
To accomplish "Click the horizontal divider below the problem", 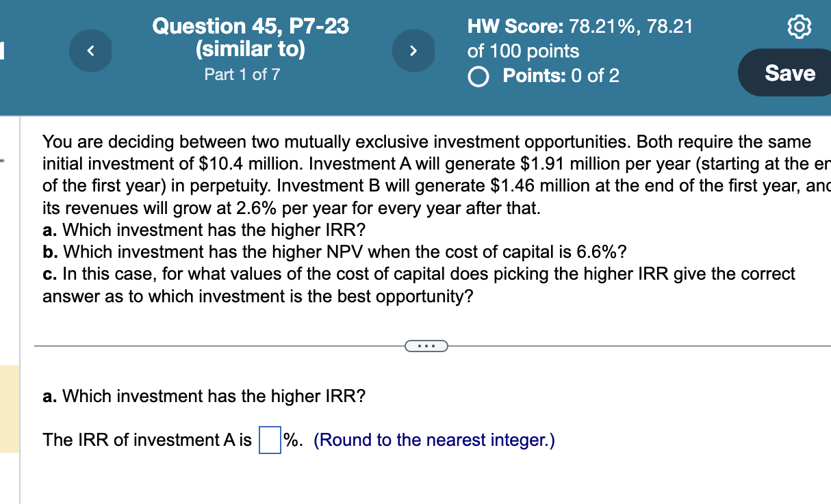I will coord(433,346).
